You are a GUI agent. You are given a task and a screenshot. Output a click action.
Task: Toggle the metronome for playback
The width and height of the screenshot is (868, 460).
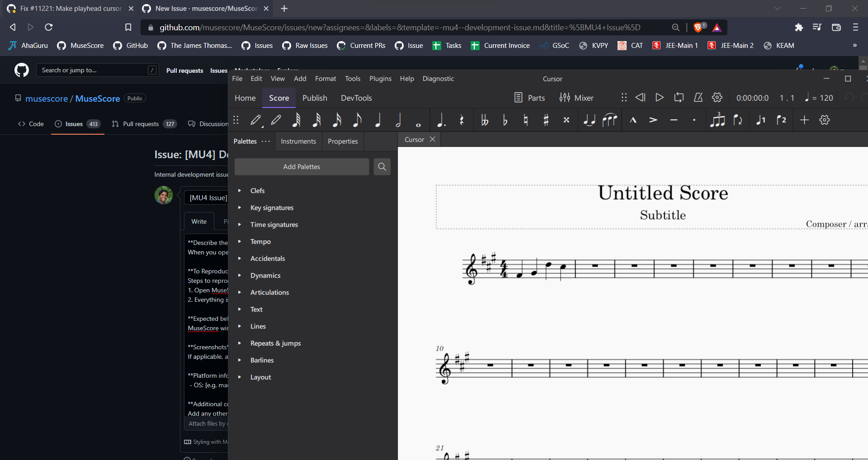point(698,98)
